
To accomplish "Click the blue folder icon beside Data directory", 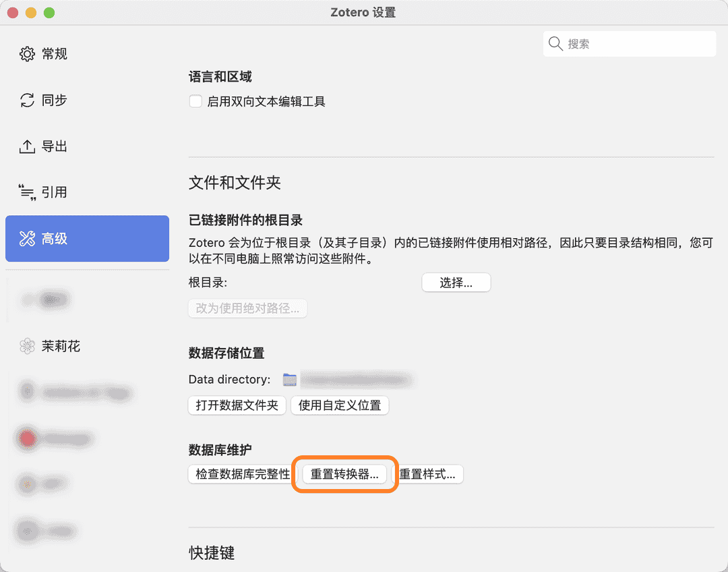I will (x=289, y=379).
